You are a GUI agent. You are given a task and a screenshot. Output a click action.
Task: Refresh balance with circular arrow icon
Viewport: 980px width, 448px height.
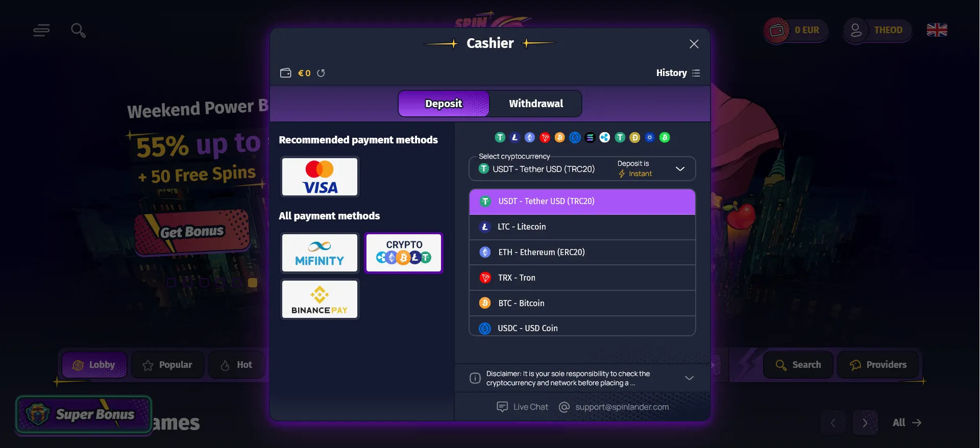321,73
